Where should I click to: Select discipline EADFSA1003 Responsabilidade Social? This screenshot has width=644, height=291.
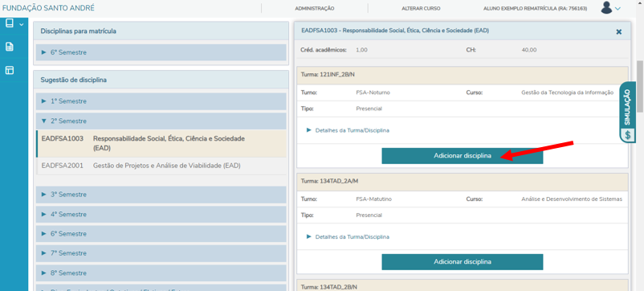coord(161,143)
